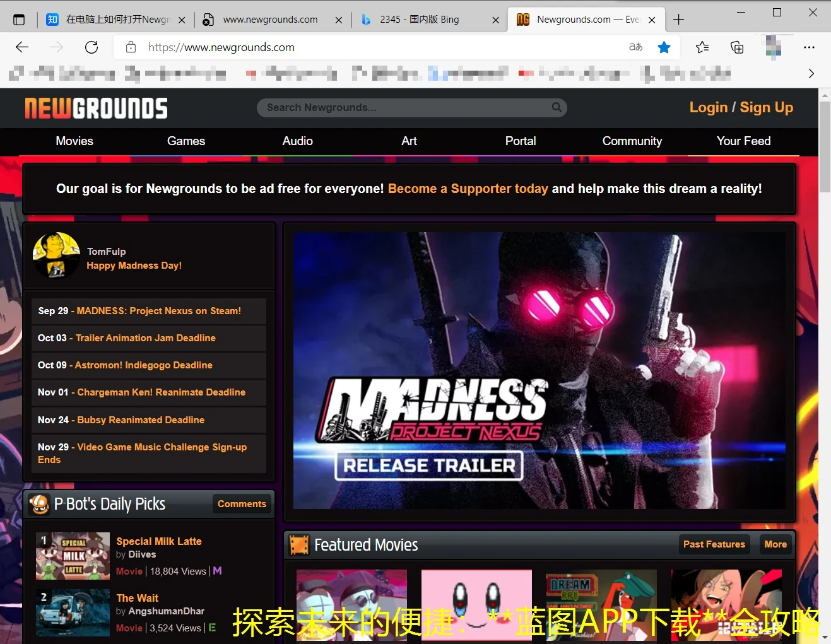Viewport: 831px width, 644px height.
Task: Click the Login link
Action: [x=709, y=107]
